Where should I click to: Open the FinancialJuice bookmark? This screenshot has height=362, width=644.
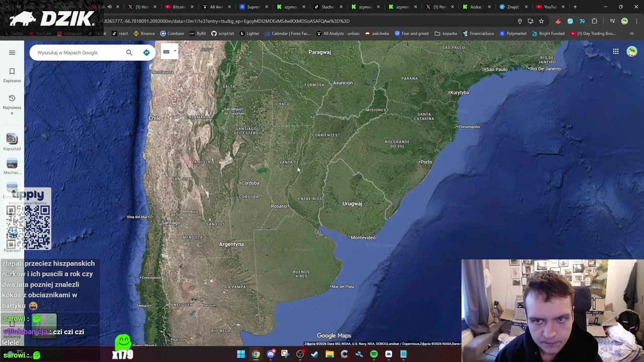[478, 34]
